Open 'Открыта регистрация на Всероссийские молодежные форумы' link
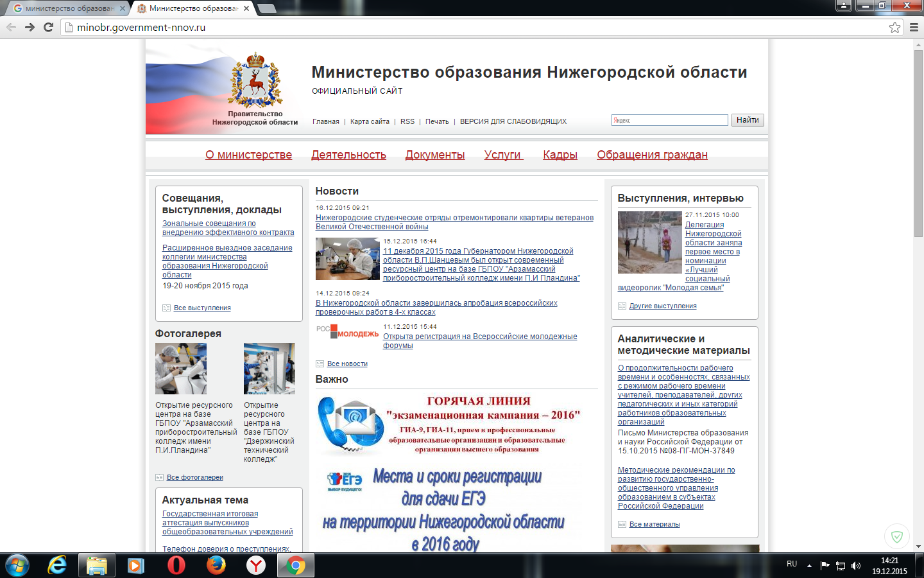Viewport: 924px width, 578px height. click(x=480, y=341)
